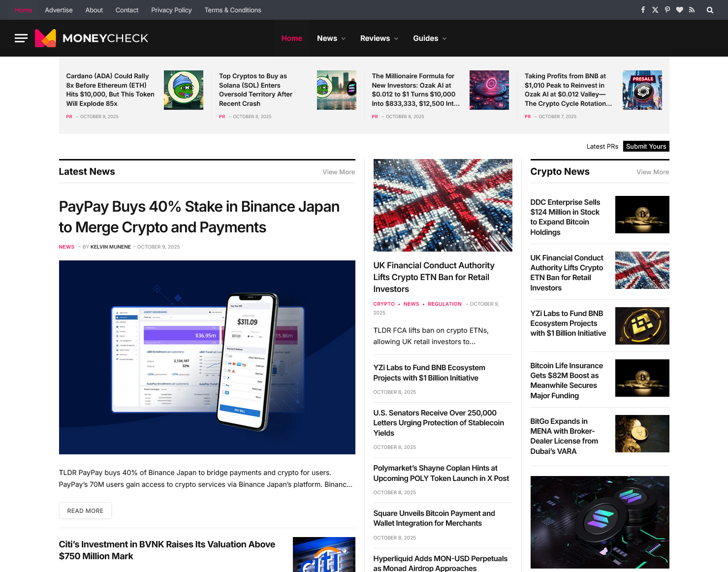The width and height of the screenshot is (728, 572).
Task: Open the search magnifier icon
Action: (x=710, y=10)
